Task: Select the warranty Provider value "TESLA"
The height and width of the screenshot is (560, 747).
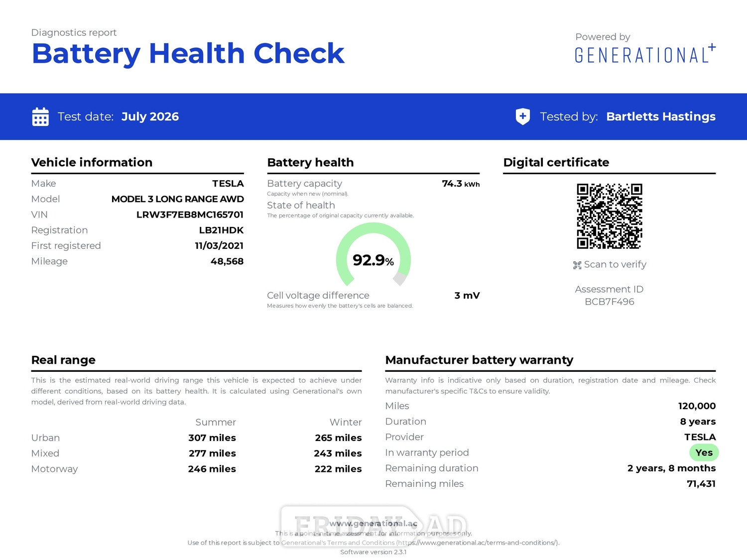Action: pos(700,437)
